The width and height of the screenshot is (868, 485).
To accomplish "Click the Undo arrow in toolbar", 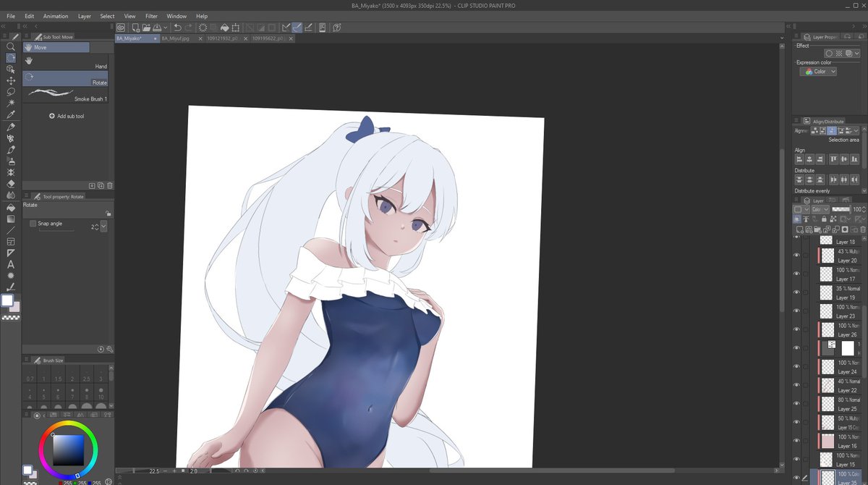I will pyautogui.click(x=178, y=28).
